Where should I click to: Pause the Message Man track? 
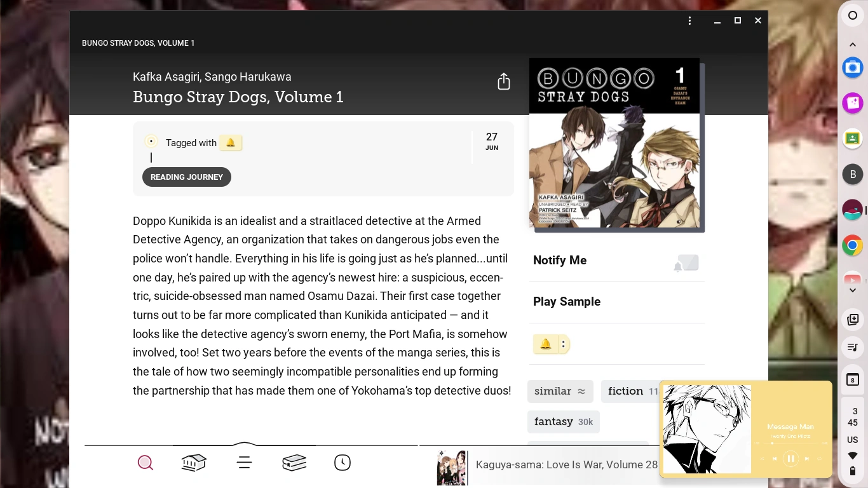pos(790,458)
